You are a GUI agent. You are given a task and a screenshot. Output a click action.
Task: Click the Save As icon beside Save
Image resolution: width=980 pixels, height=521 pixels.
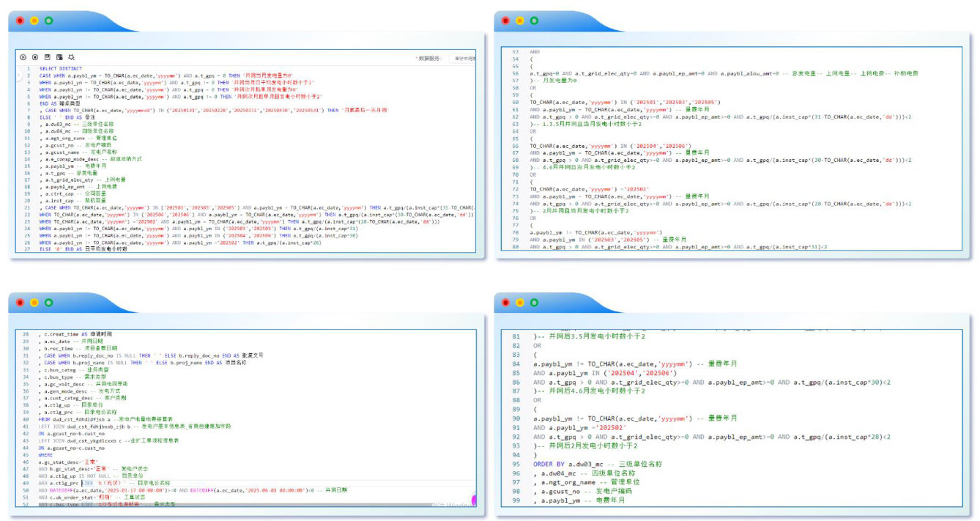coord(59,56)
